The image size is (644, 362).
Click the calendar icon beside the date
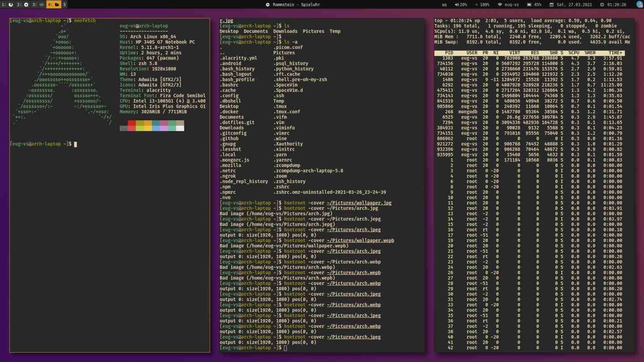point(552,4)
